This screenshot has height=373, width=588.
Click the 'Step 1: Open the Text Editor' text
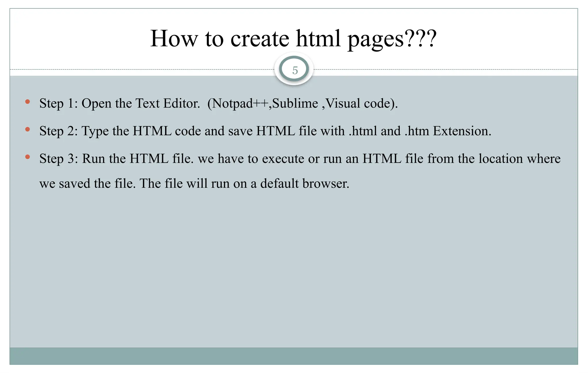coord(119,103)
